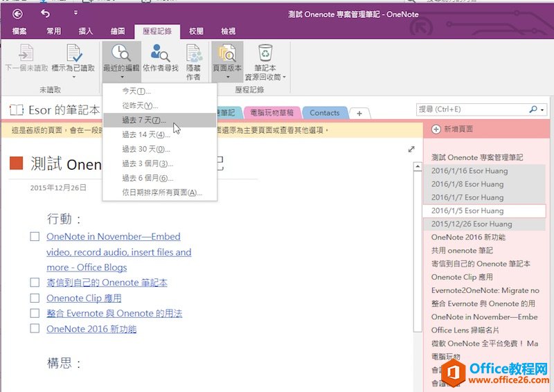The height and width of the screenshot is (392, 554).
Task: Select page 測試 Onenote 專案管理筆記 in list
Action: pyautogui.click(x=477, y=158)
